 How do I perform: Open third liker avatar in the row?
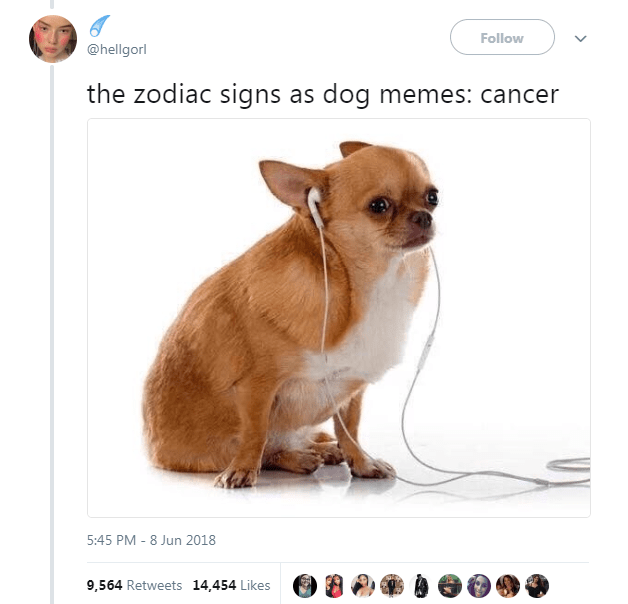point(363,586)
